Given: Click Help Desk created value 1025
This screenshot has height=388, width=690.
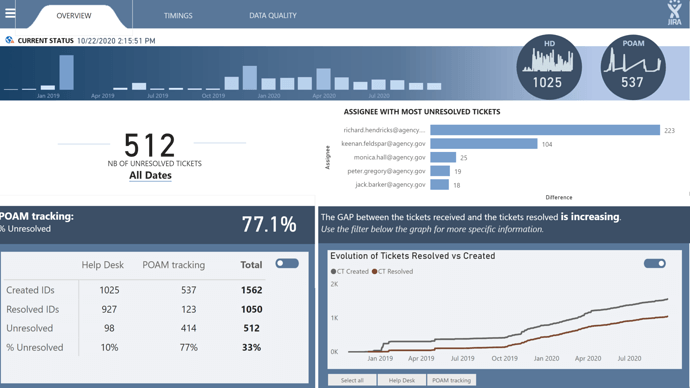Looking at the screenshot, I should tap(109, 290).
